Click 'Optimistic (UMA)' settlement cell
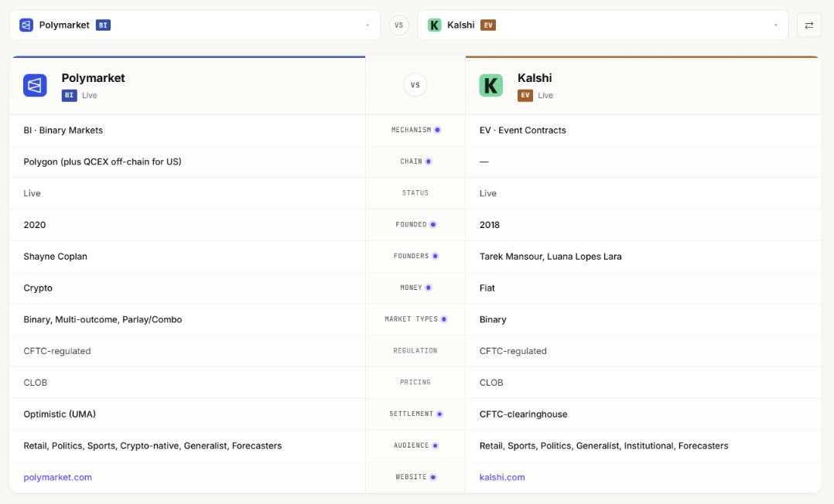Image resolution: width=834 pixels, height=504 pixels. point(60,414)
